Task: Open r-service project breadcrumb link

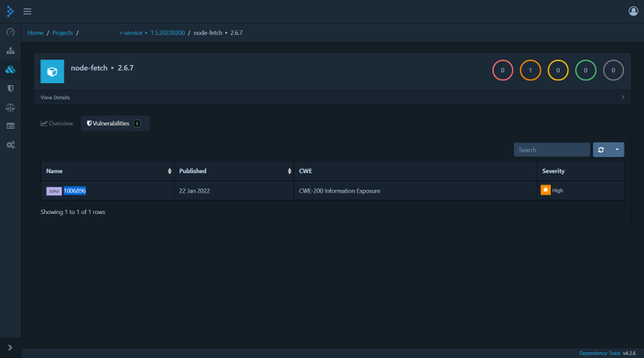Action: 131,33
